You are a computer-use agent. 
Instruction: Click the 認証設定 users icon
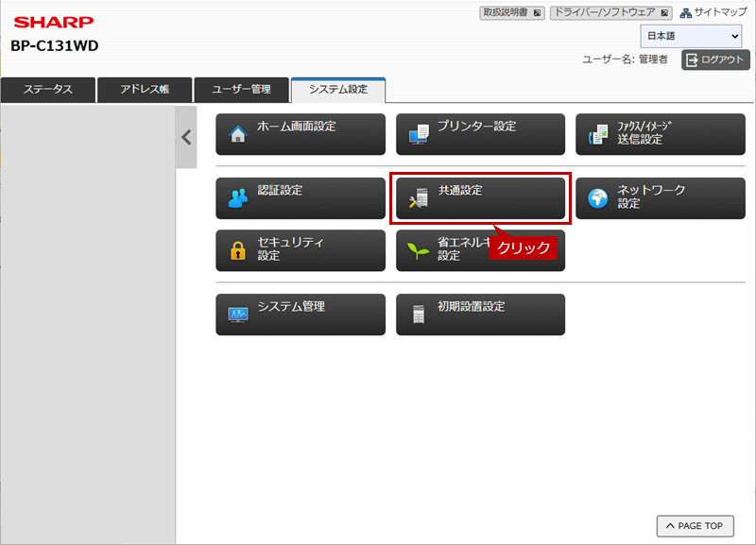coord(237,198)
